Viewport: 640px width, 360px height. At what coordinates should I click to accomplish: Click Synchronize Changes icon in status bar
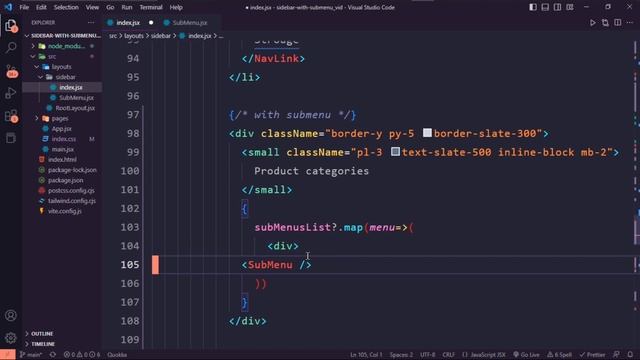coord(53,355)
